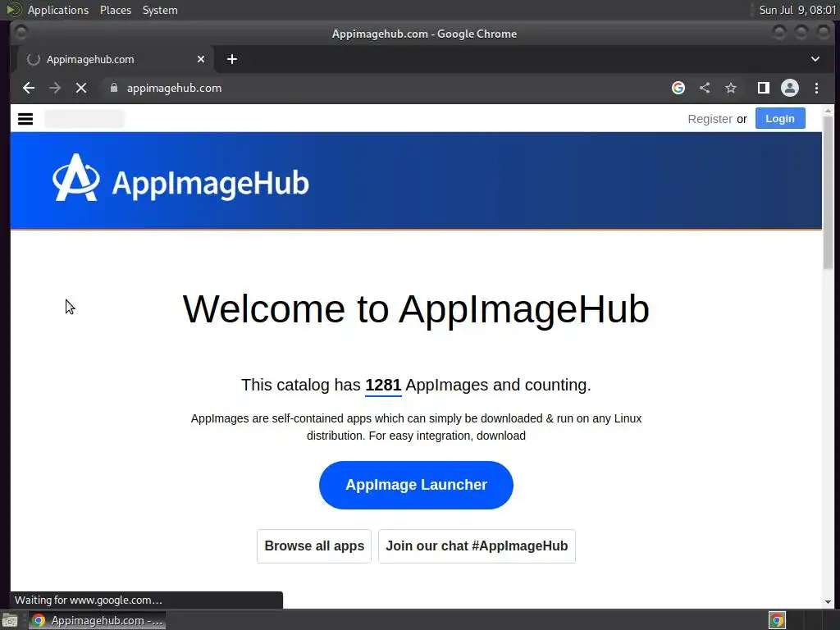Click the lock icon in the address bar

[113, 88]
